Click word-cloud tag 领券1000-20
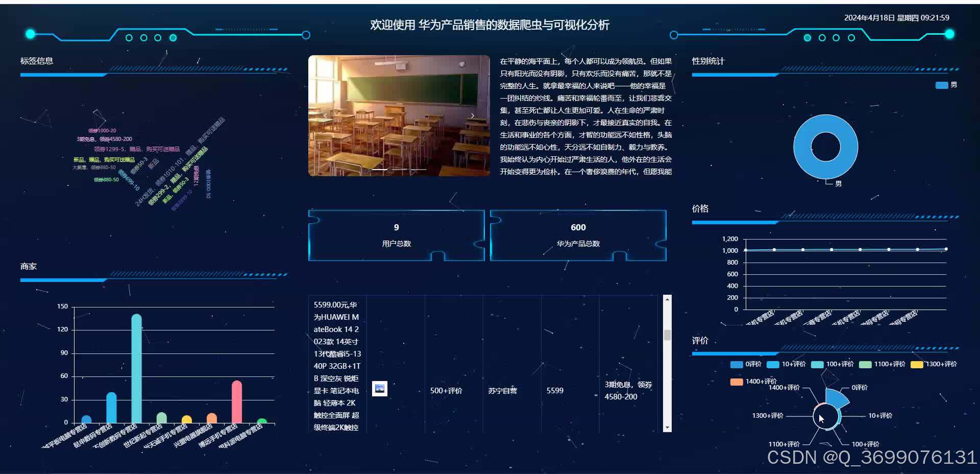 coord(102,131)
